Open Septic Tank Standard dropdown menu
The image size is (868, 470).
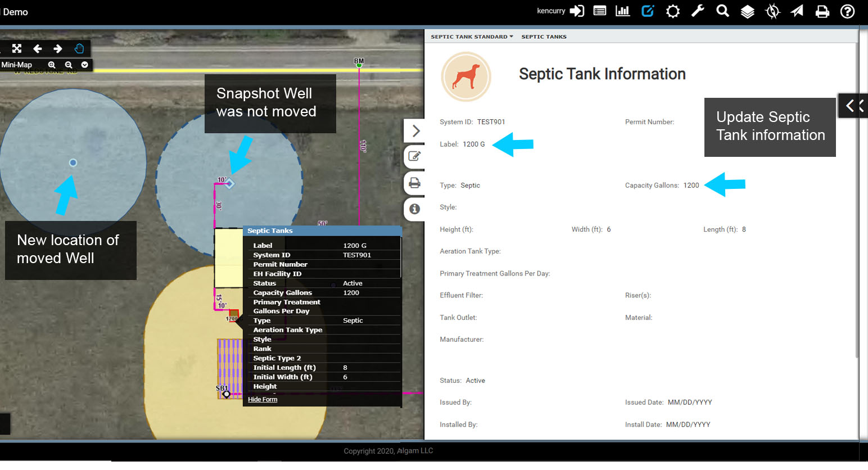pyautogui.click(x=472, y=37)
